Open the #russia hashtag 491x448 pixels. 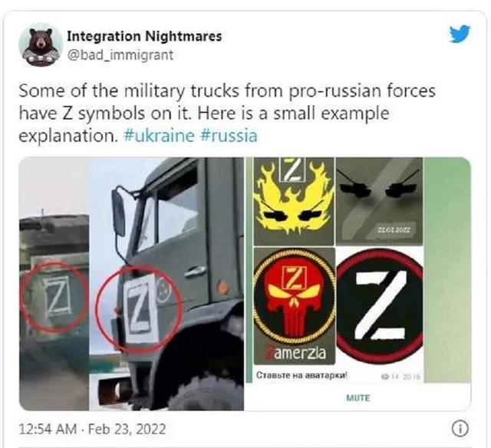[229, 136]
